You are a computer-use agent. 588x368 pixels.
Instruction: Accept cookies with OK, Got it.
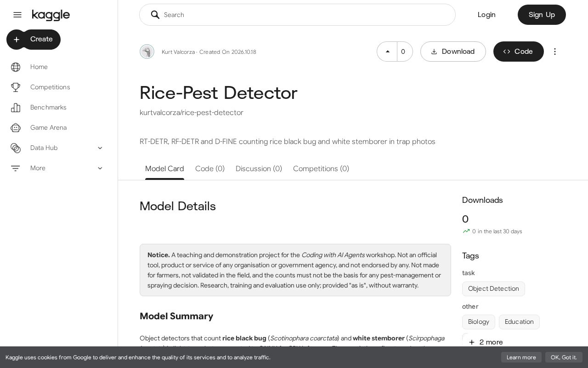pos(564,357)
